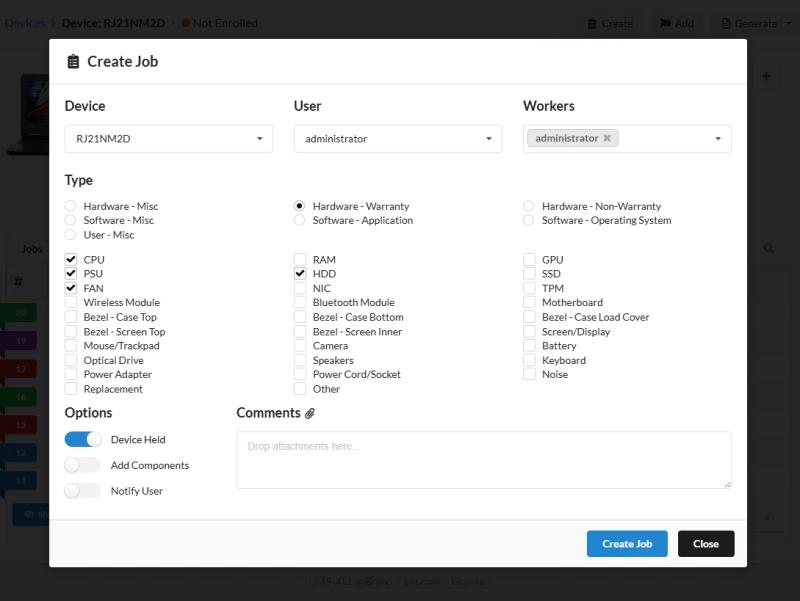
Task: Remove the administrator worker tag
Action: click(x=608, y=138)
